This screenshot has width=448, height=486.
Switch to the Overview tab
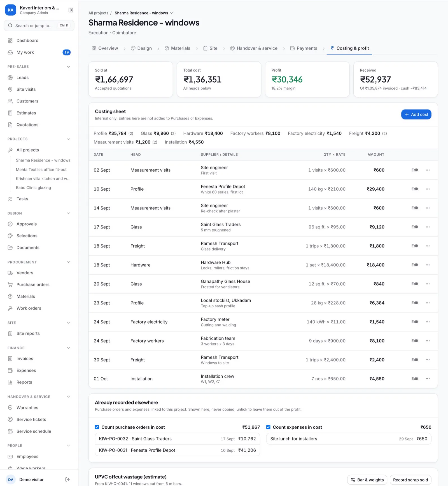tap(105, 48)
